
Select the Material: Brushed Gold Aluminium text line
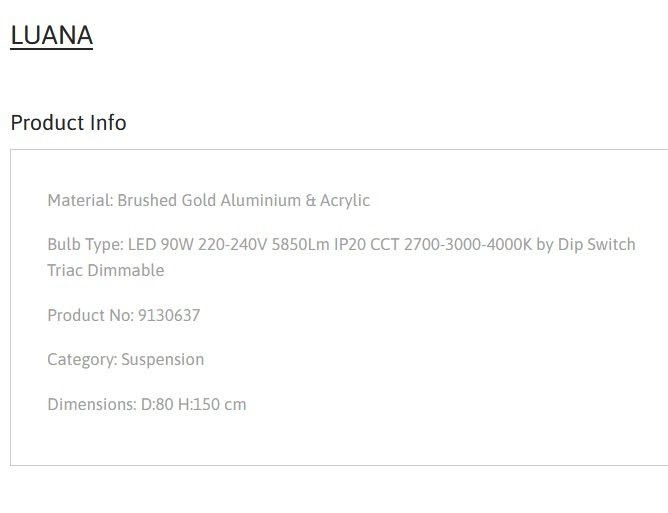[x=209, y=200]
